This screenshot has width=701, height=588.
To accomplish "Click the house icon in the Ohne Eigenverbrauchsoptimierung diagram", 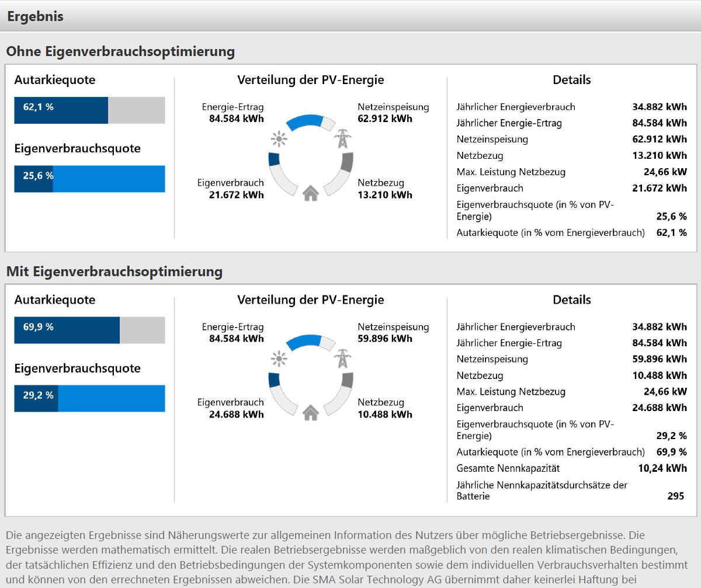I will (x=311, y=193).
